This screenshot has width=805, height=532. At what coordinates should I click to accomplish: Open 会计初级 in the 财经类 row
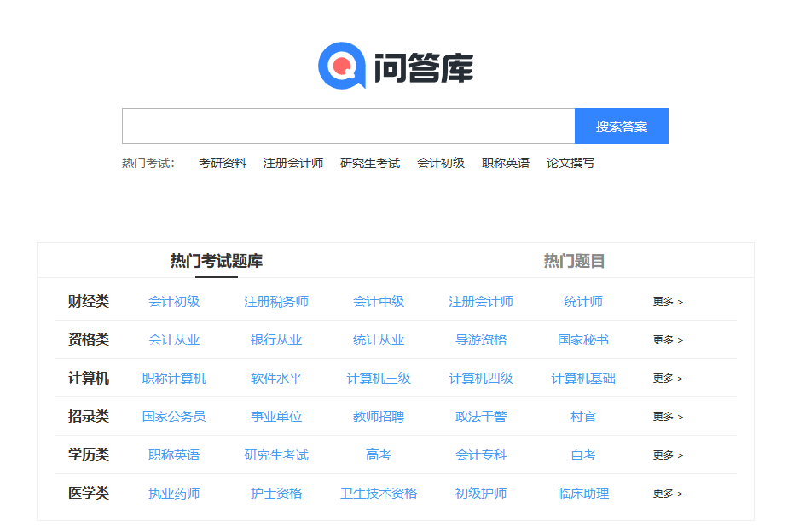pos(174,302)
